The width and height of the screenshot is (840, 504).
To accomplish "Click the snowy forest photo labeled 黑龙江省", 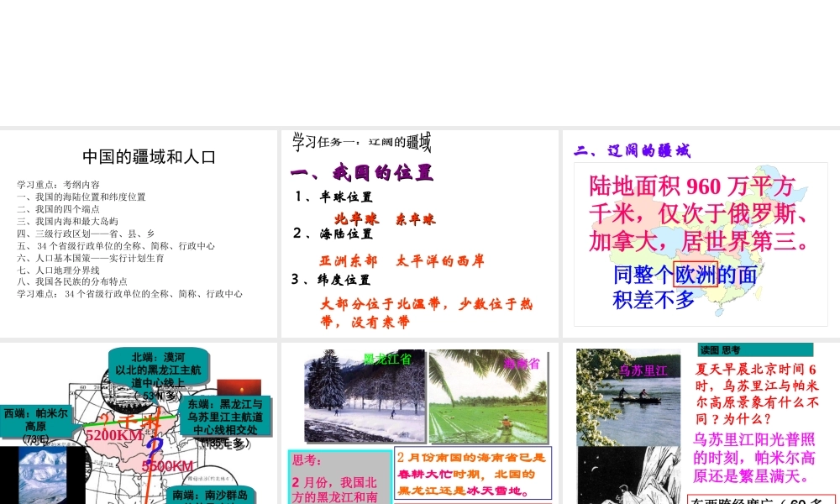I will pos(365,396).
